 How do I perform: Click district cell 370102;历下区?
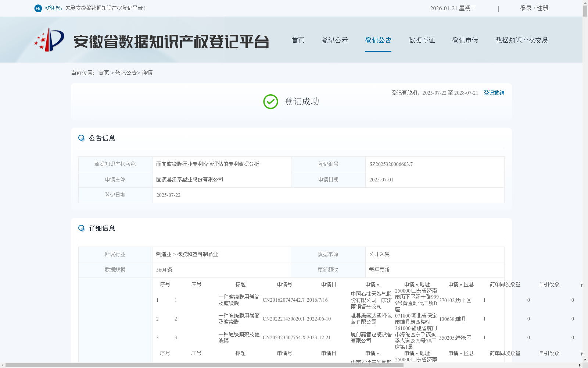pos(455,300)
